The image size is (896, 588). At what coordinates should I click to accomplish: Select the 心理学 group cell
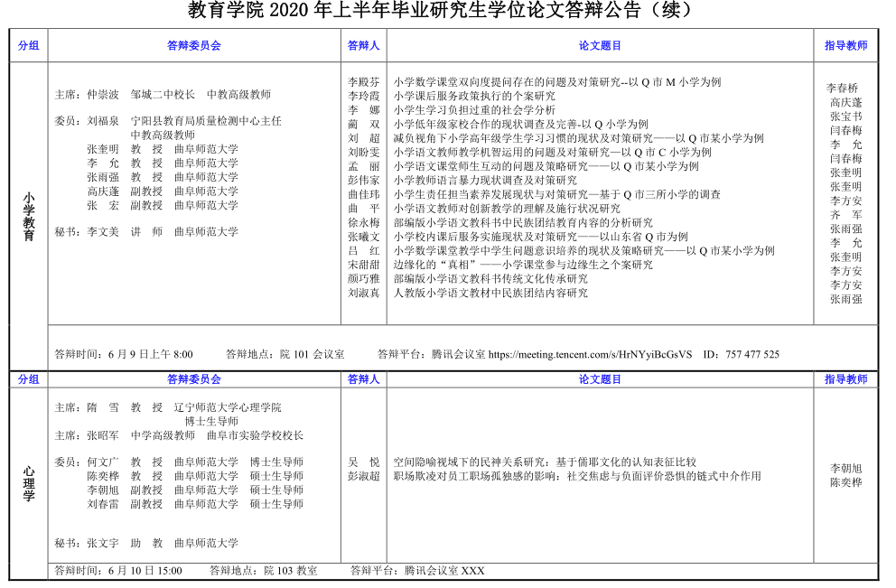coord(29,482)
